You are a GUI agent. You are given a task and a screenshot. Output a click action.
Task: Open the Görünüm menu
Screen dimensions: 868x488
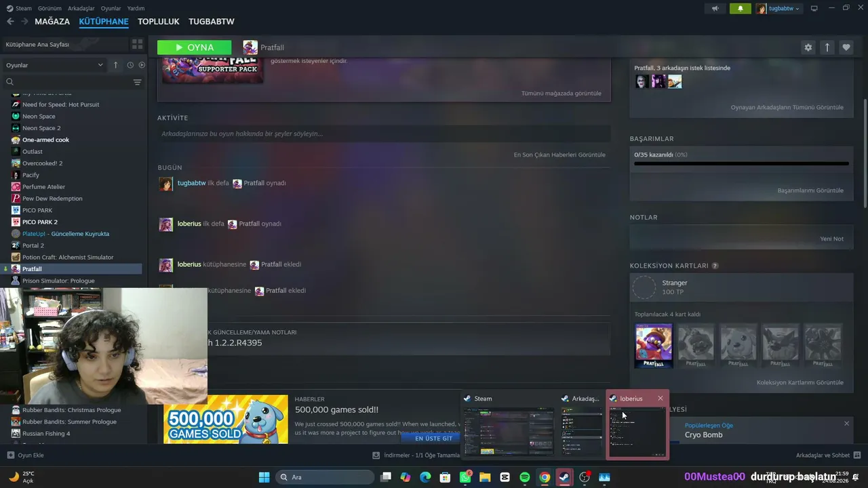point(50,8)
